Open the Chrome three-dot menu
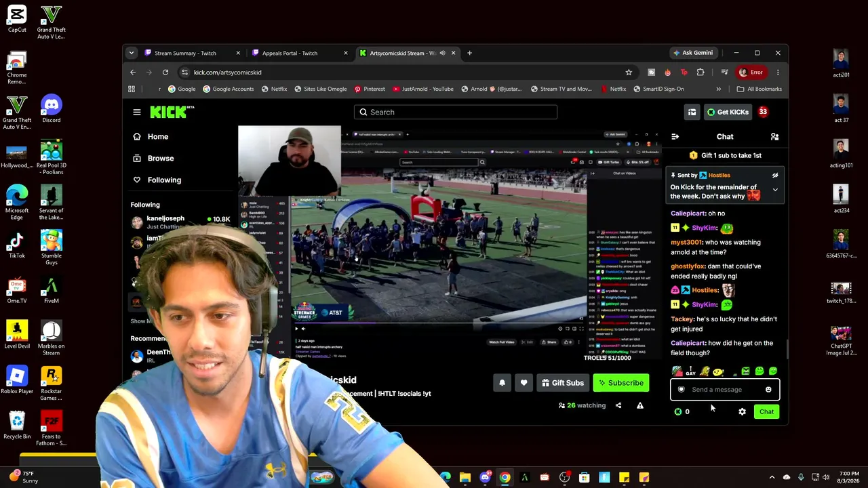 click(778, 73)
